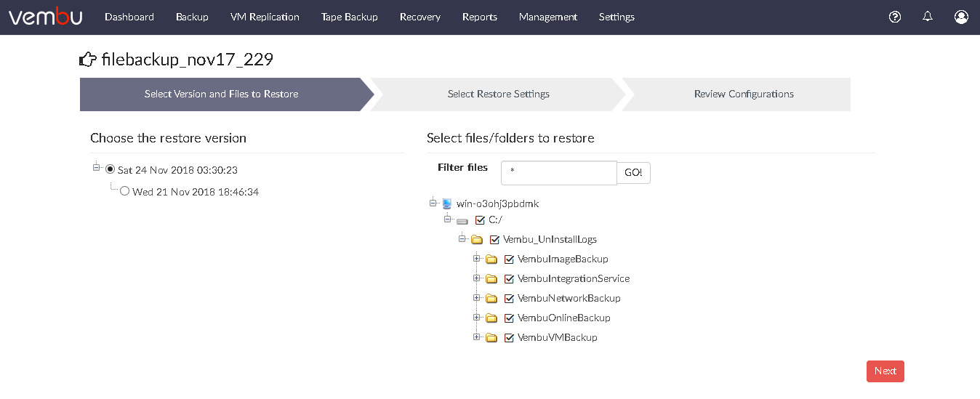The height and width of the screenshot is (399, 980).
Task: Collapse the win-o3ohj3pbdmk tree node
Action: pos(433,202)
